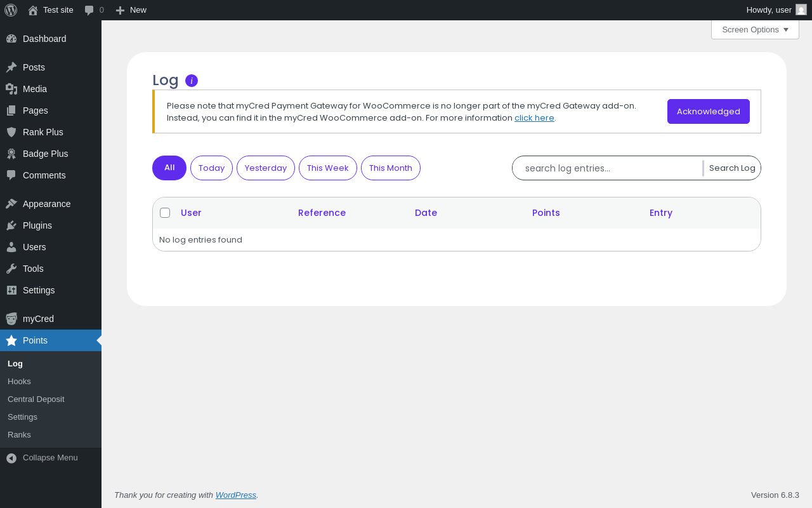Click the Tools wrench icon
Viewport: 812px width, 508px height.
11,269
